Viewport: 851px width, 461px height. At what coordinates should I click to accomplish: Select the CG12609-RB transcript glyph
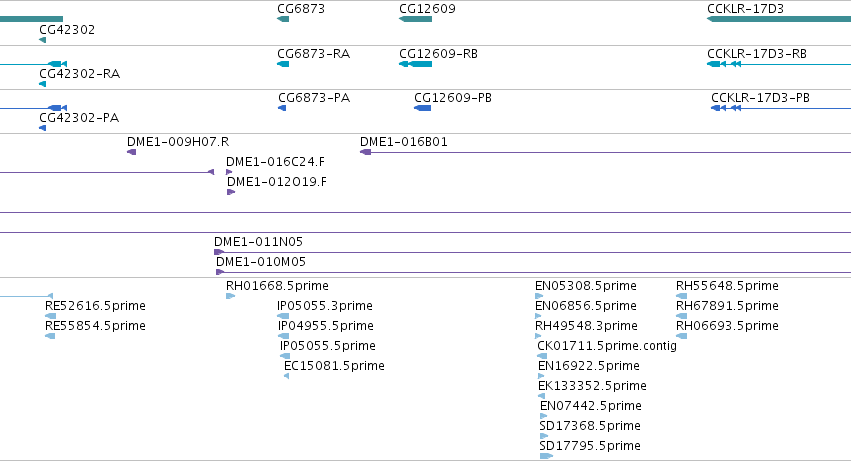415,64
